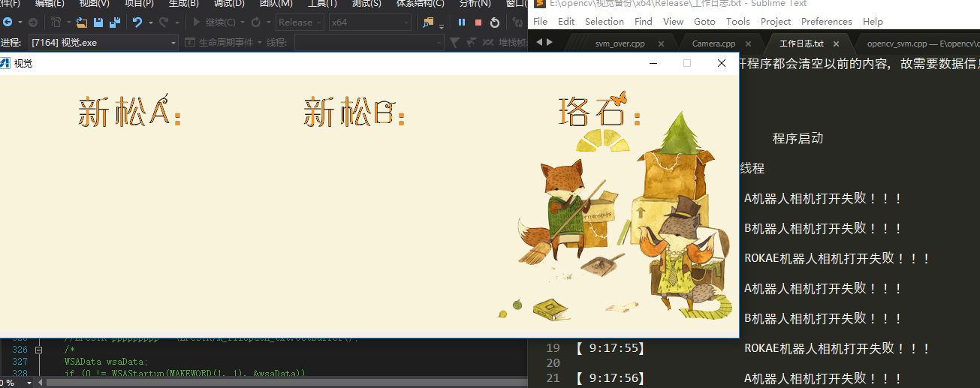Expand the 生命周期事件 dropdown arrow
The image size is (980, 388).
pyautogui.click(x=261, y=43)
